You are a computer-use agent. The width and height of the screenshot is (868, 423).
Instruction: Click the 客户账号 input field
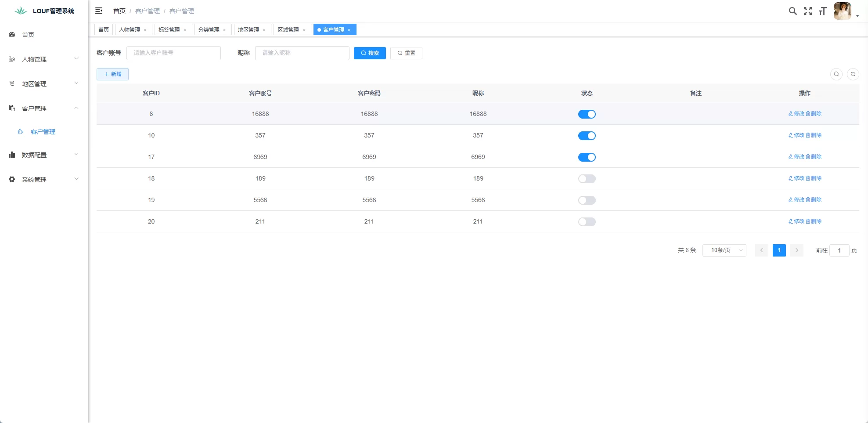(x=173, y=53)
